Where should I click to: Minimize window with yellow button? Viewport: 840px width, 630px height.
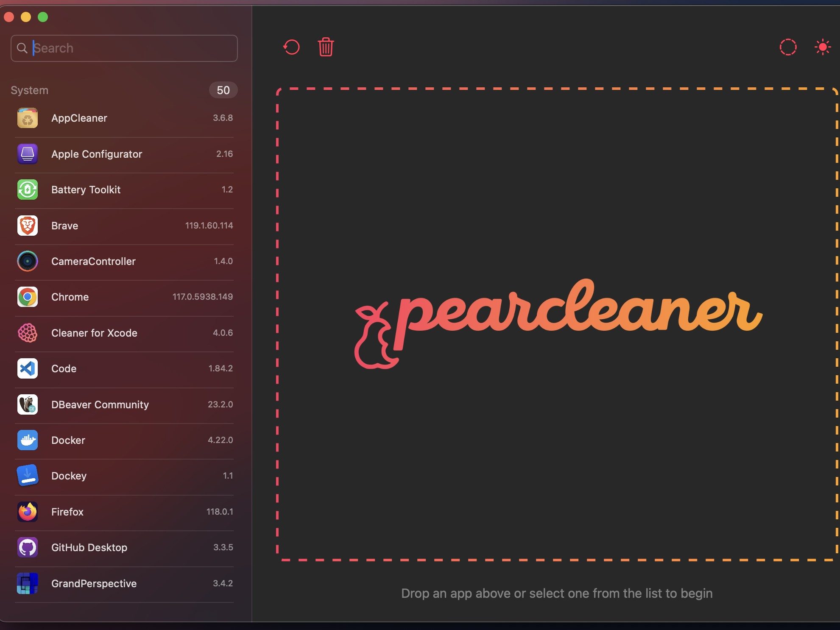point(26,17)
